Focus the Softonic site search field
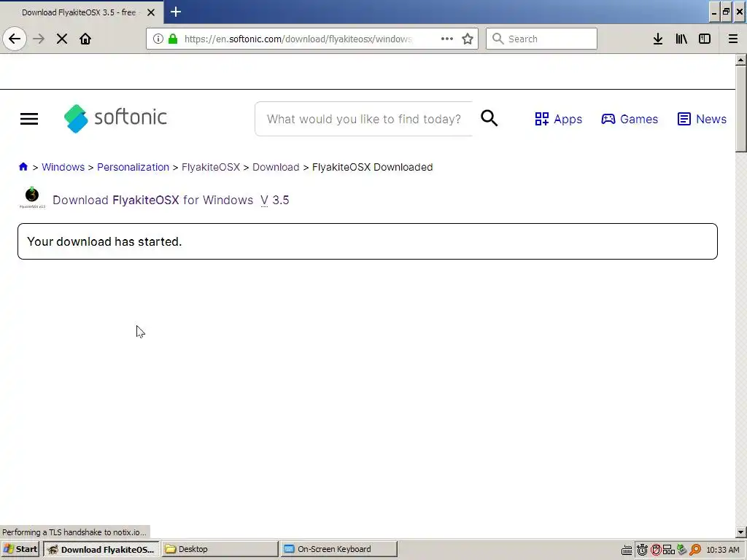 pyautogui.click(x=363, y=119)
